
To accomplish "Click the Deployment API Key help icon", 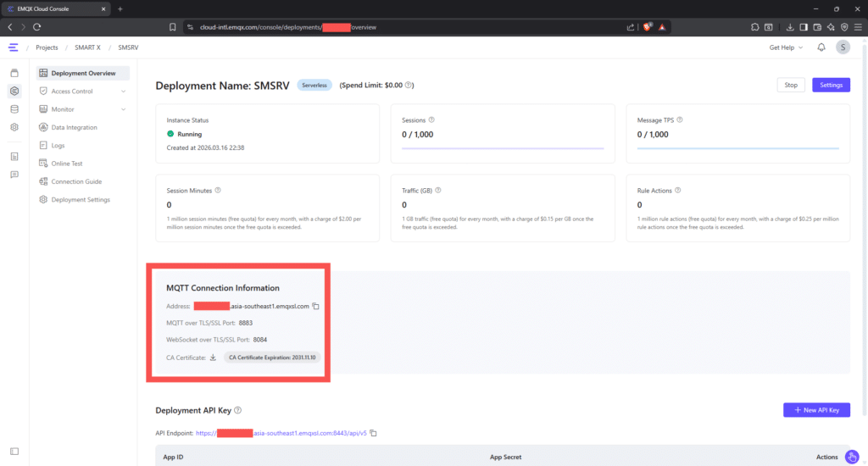I will tap(238, 410).
